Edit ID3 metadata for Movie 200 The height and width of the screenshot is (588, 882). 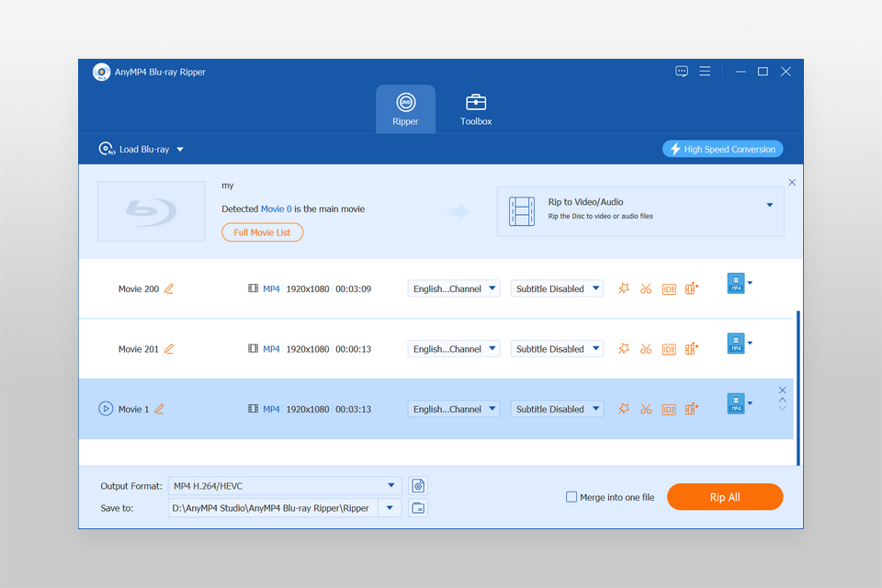(x=669, y=289)
